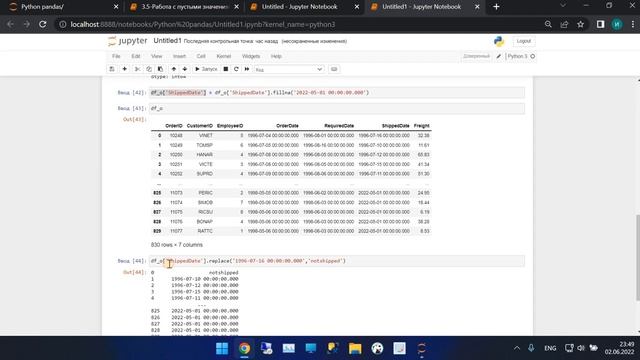Share this page icon
640x360 pixels.
[x=564, y=24]
